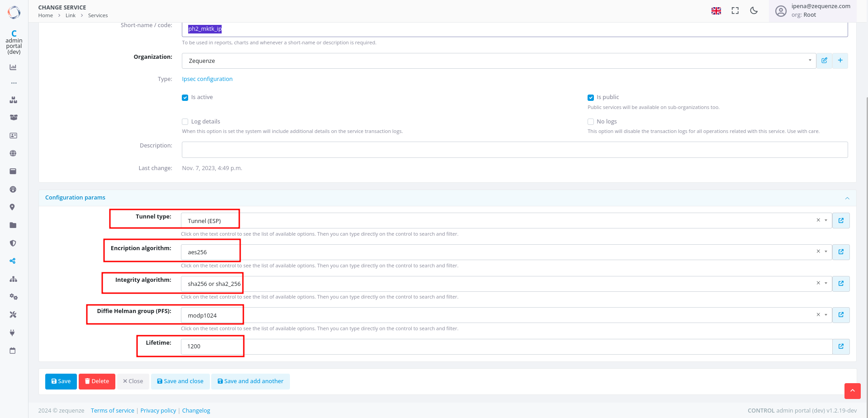868x418 pixels.
Task: Open the language flag selector
Action: point(716,11)
